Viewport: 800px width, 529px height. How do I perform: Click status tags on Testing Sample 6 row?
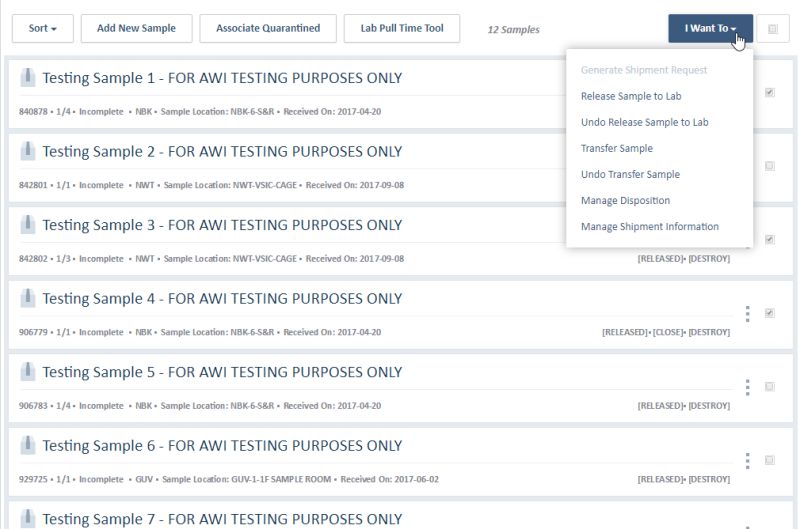pyautogui.click(x=684, y=479)
